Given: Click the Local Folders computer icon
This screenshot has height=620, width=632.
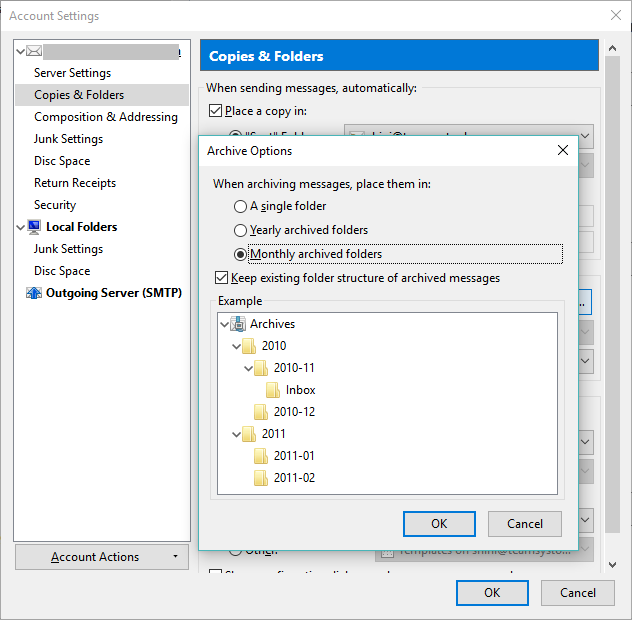Looking at the screenshot, I should coord(35,227).
